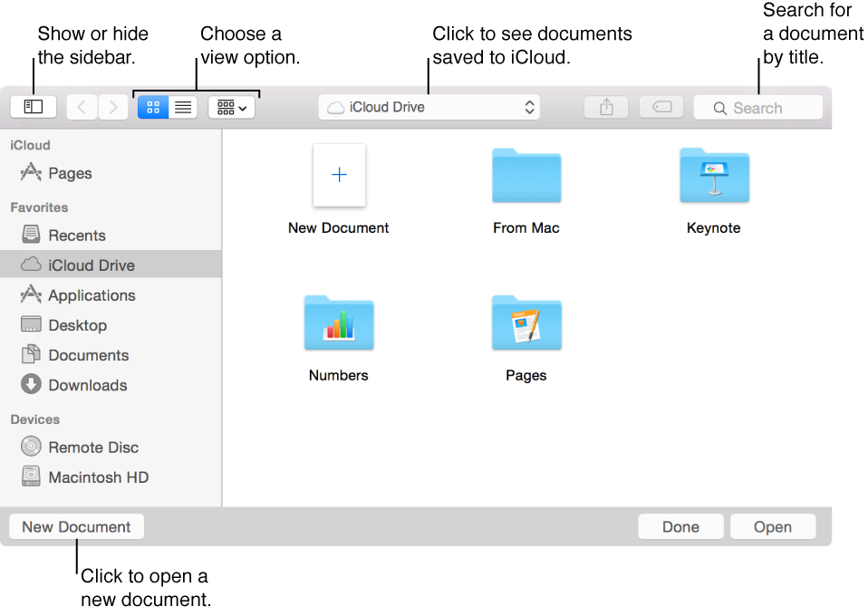The height and width of the screenshot is (616, 868).
Task: Switch to icon grid view
Action: click(x=153, y=107)
